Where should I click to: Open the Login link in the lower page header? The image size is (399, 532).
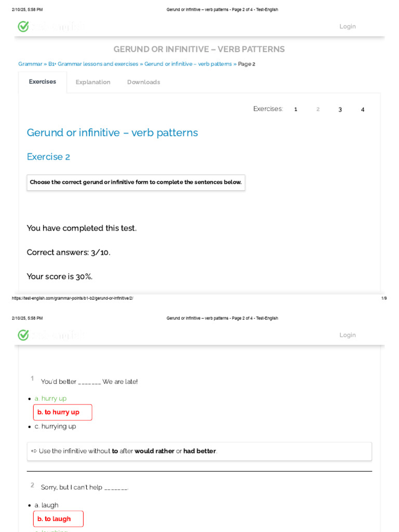click(348, 335)
